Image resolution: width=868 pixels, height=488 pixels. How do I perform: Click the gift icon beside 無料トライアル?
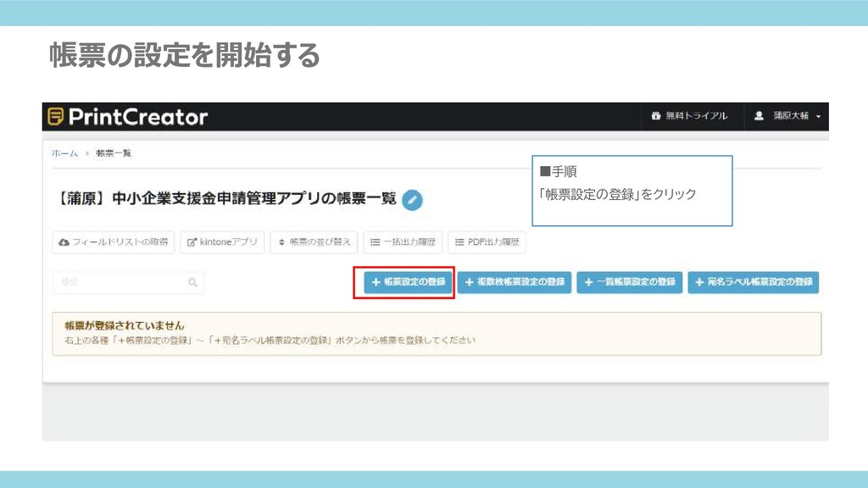(656, 115)
